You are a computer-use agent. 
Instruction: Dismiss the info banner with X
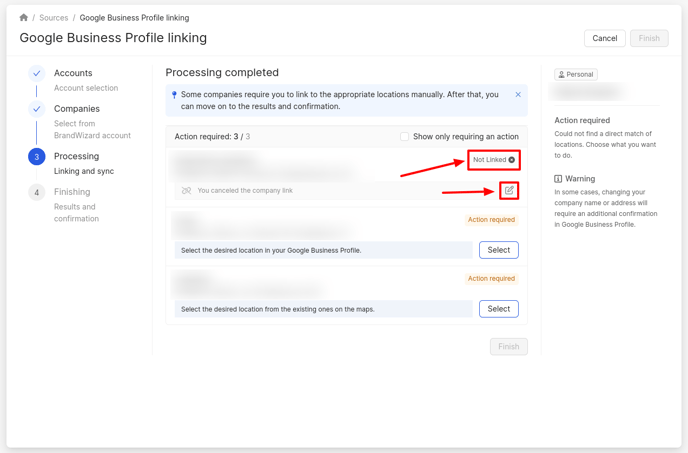518,94
